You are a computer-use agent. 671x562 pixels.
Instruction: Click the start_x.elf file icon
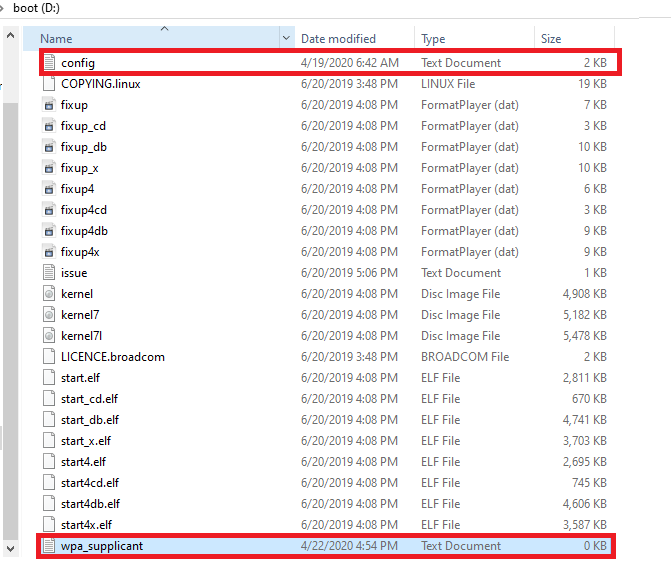pos(49,440)
